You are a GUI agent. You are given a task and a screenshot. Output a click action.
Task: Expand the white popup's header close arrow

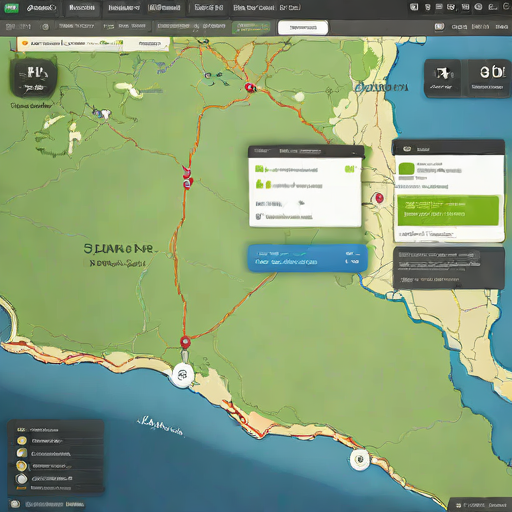point(354,152)
